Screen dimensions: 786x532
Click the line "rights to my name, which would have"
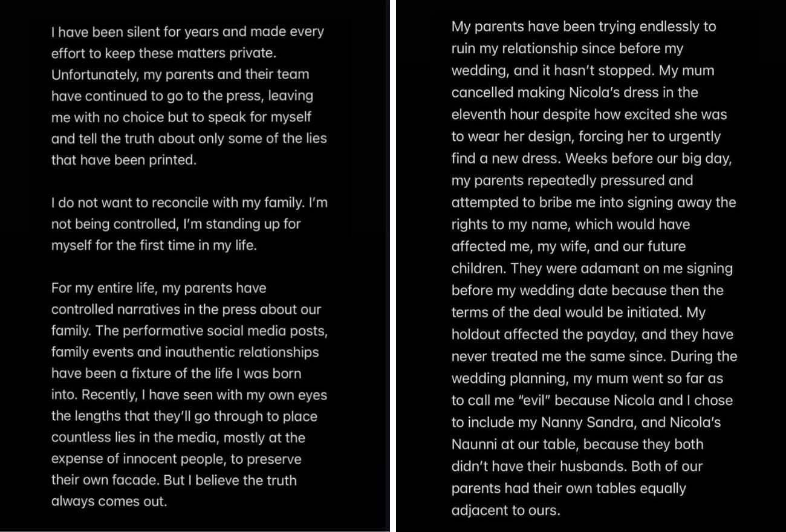(x=570, y=224)
